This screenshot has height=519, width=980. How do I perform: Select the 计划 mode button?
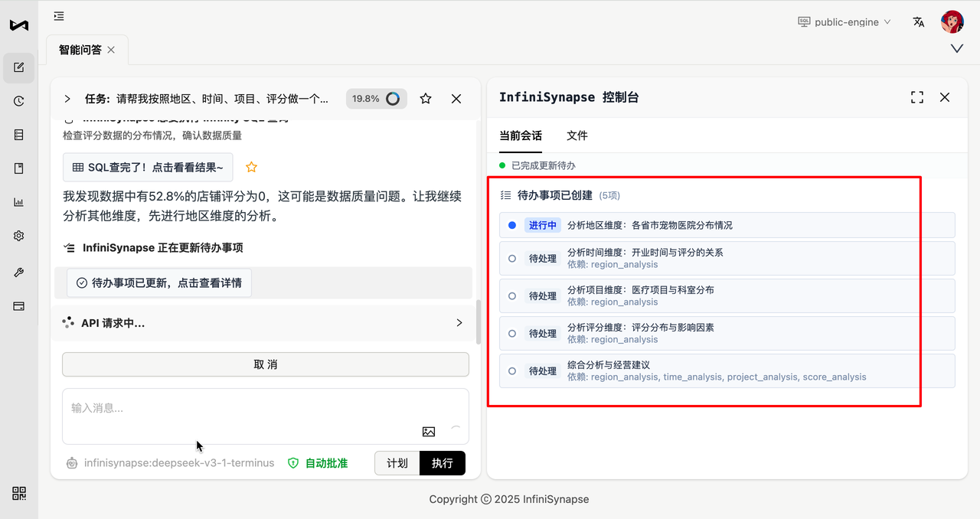397,463
